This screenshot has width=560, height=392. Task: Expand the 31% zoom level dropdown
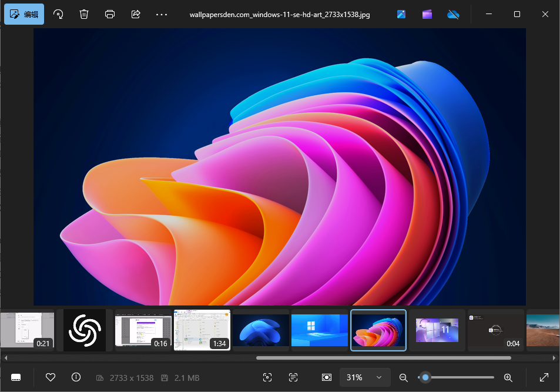click(379, 377)
